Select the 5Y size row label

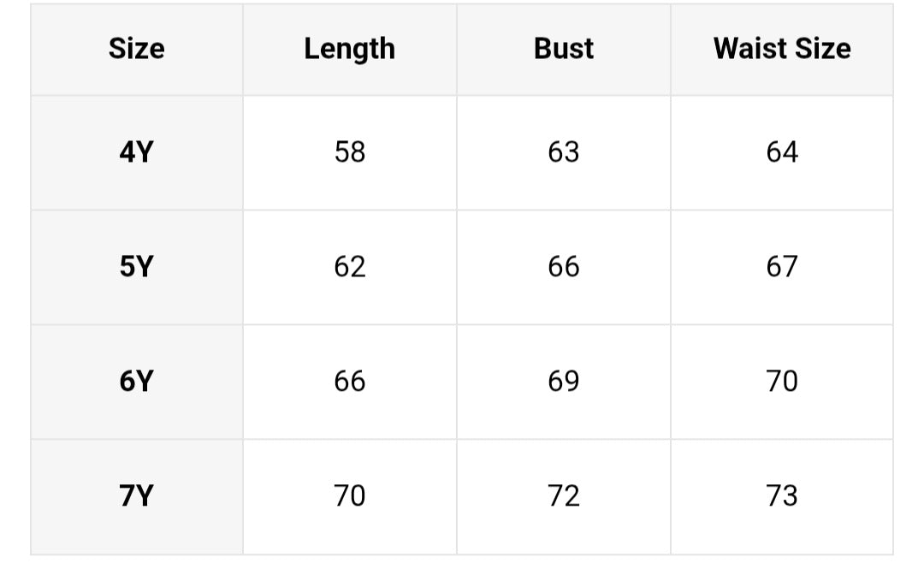136,267
